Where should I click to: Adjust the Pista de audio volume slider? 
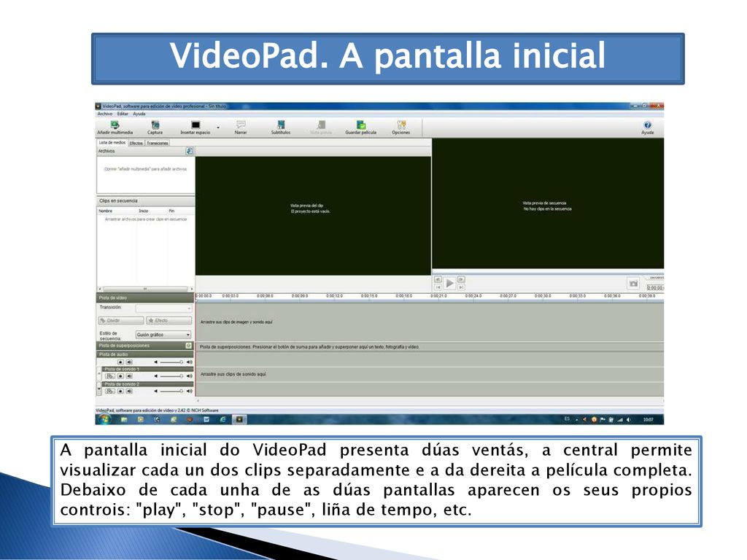(171, 362)
